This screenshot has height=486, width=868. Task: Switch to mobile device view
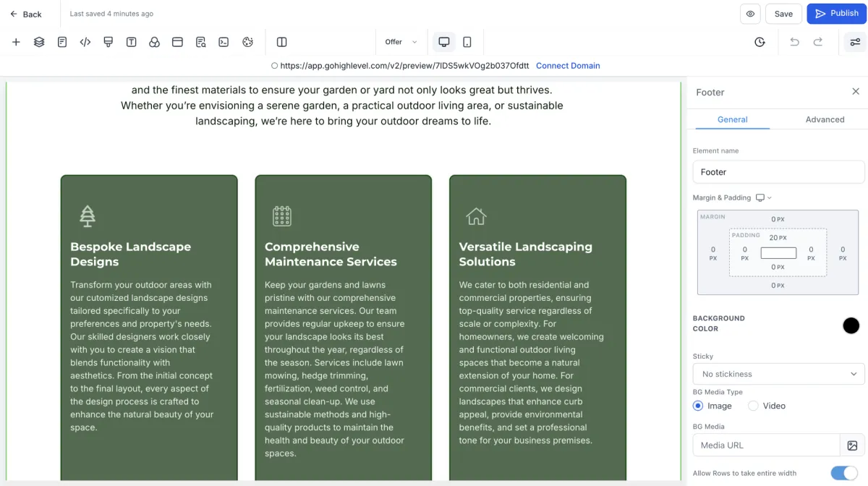pyautogui.click(x=467, y=42)
